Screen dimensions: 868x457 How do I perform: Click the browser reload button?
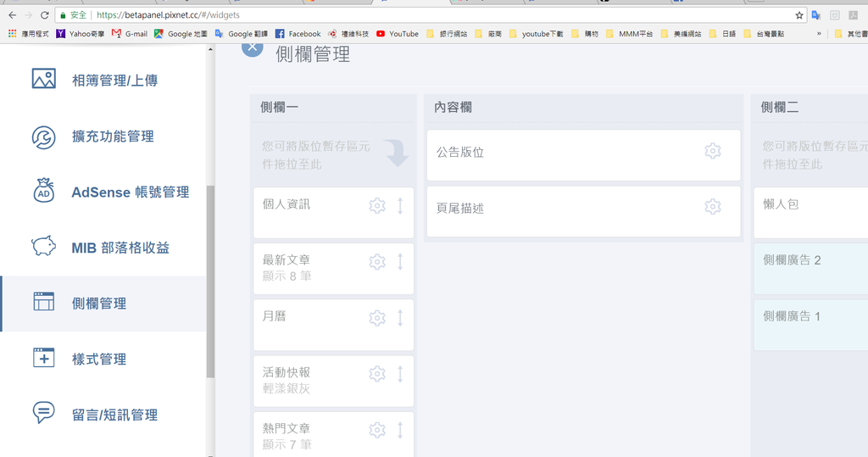coord(45,15)
